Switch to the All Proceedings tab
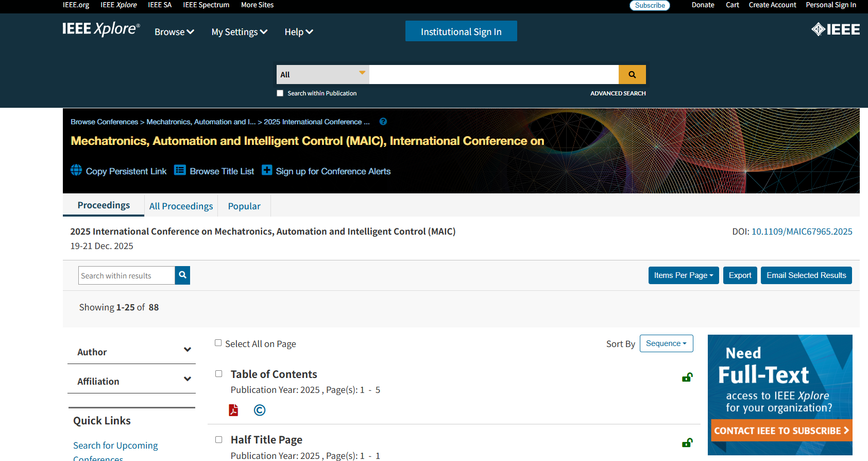Image resolution: width=868 pixels, height=461 pixels. click(x=181, y=206)
